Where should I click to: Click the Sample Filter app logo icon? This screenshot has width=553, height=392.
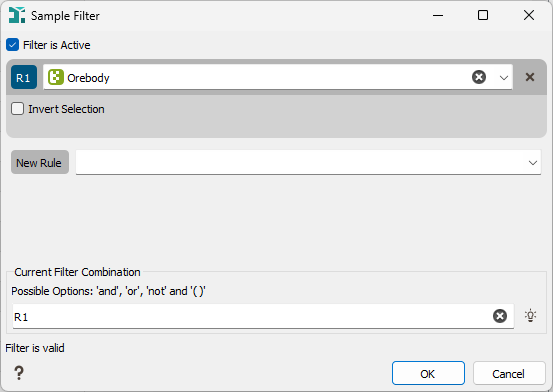pyautogui.click(x=17, y=15)
